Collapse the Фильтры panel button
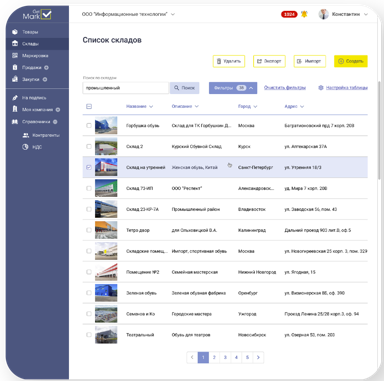 point(233,88)
